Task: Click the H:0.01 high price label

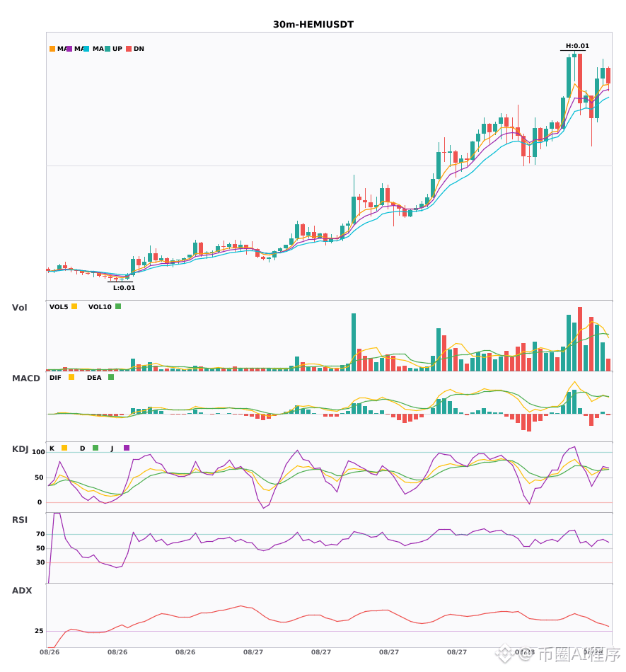Action: click(x=577, y=46)
